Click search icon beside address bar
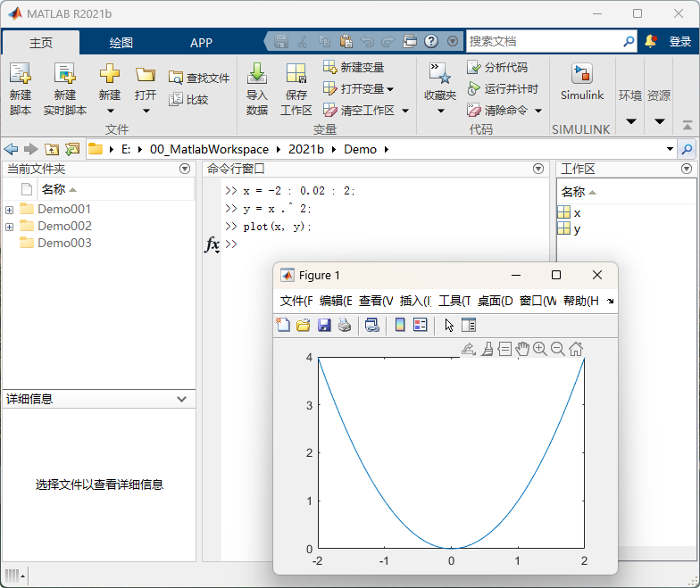Image resolution: width=700 pixels, height=588 pixels. click(x=687, y=149)
